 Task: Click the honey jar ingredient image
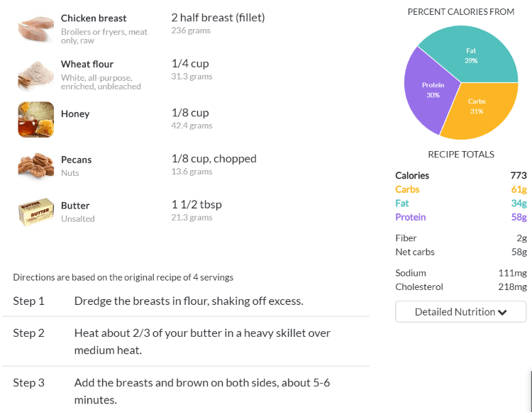(x=36, y=120)
